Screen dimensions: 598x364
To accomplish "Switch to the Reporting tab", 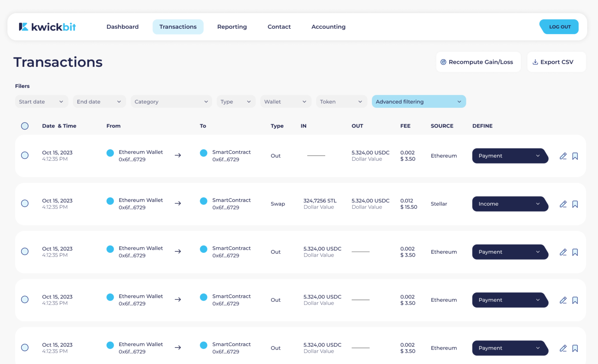I will (232, 27).
